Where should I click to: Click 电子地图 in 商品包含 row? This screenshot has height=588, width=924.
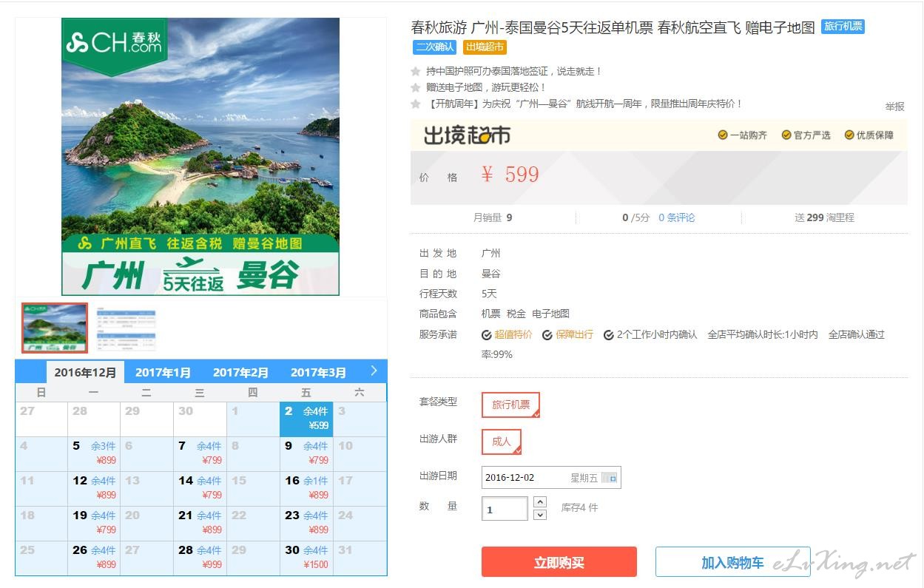click(x=550, y=314)
